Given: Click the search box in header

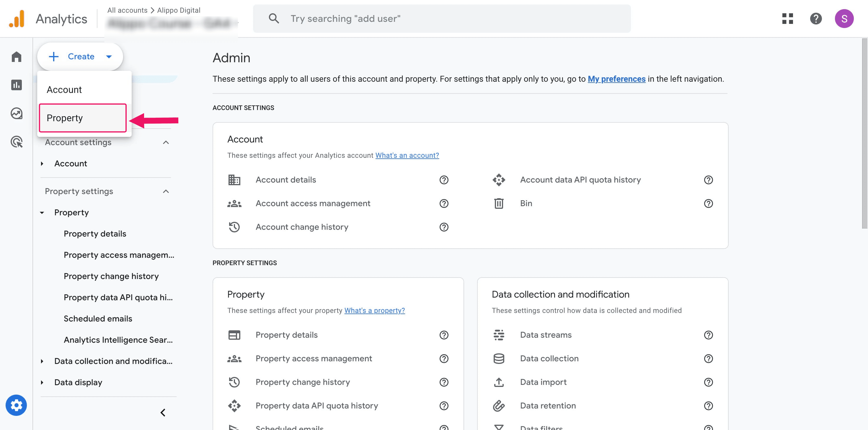Looking at the screenshot, I should click(441, 19).
